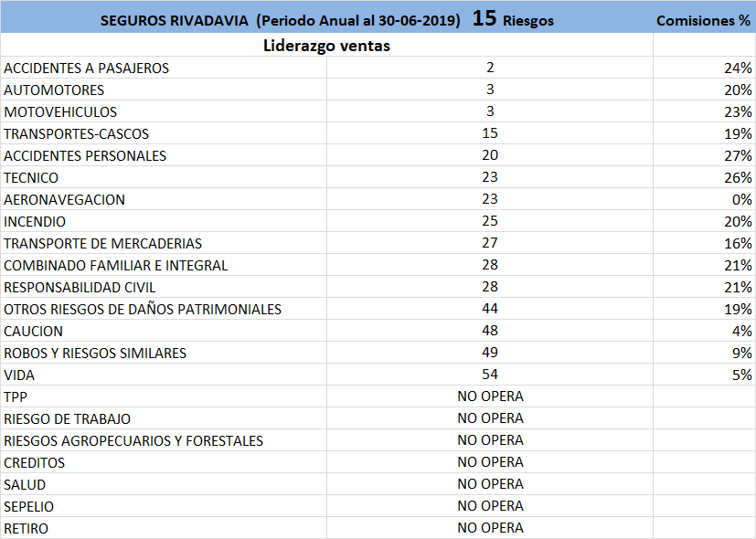The height and width of the screenshot is (539, 756).
Task: Select ranking value 25 for INCENDIO
Action: coord(490,220)
